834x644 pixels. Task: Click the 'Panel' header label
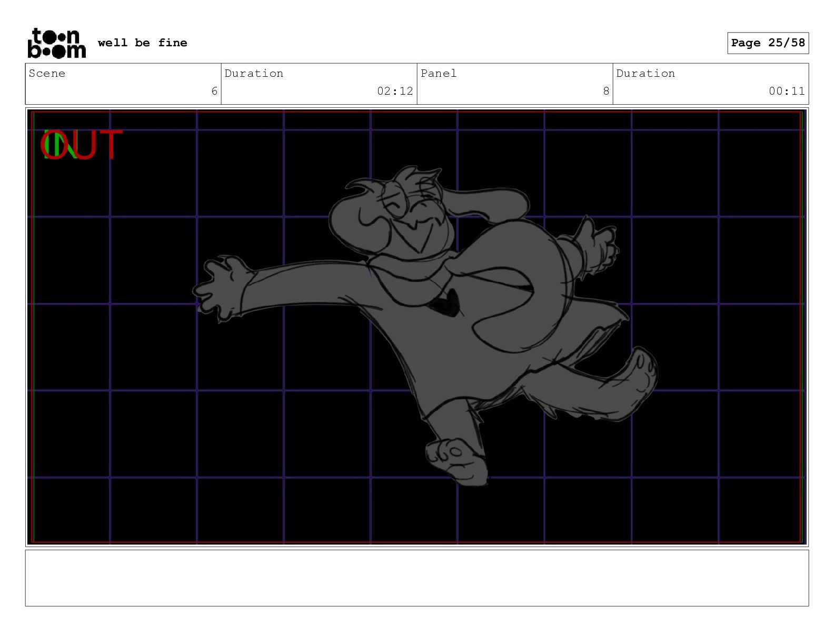click(x=439, y=73)
